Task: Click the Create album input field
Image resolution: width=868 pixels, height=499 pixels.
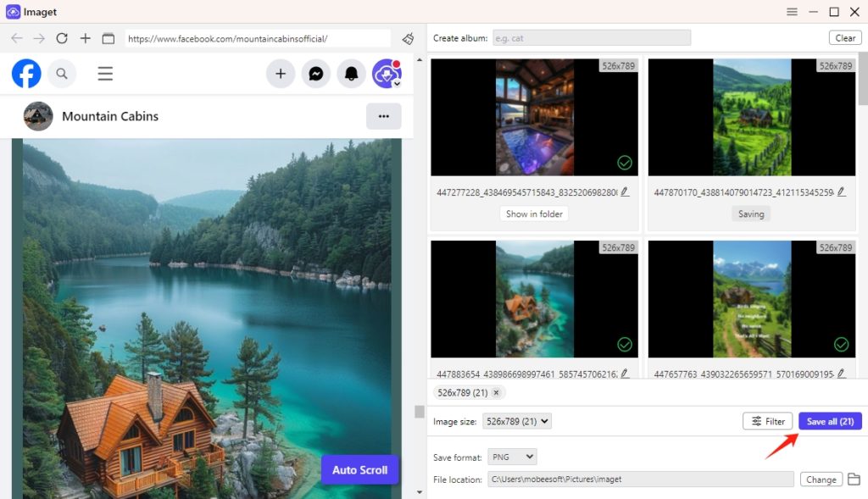Action: pyautogui.click(x=592, y=36)
